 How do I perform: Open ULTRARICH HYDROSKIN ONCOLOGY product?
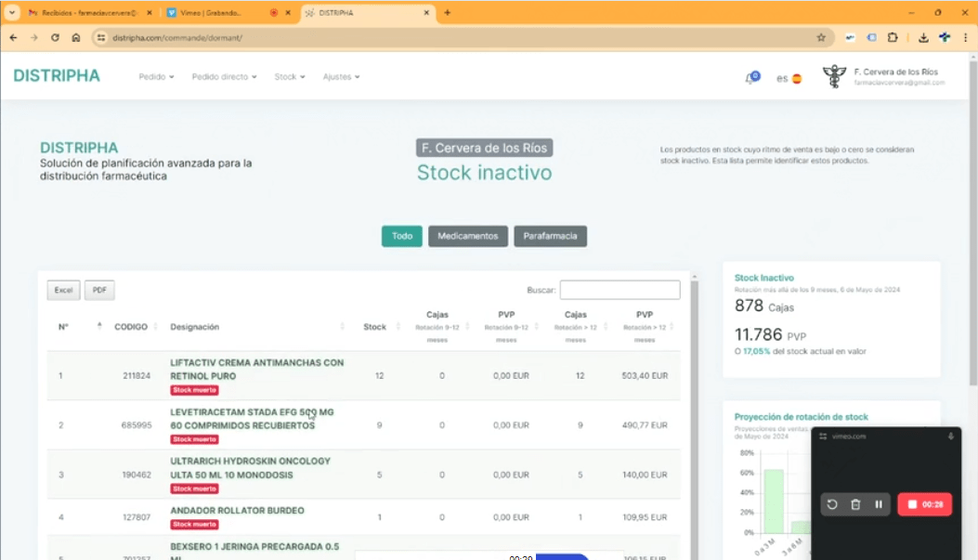[x=250, y=468]
